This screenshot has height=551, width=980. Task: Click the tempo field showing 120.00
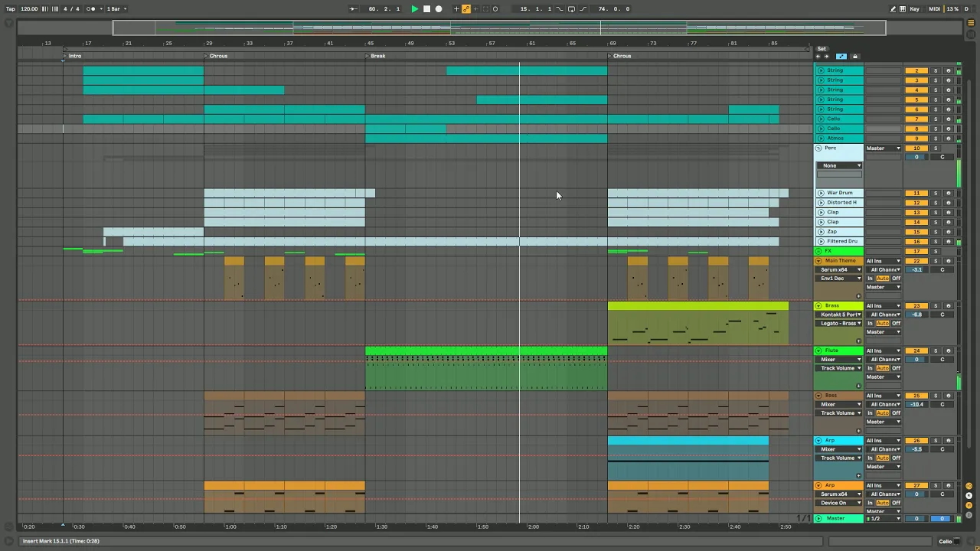pyautogui.click(x=29, y=8)
